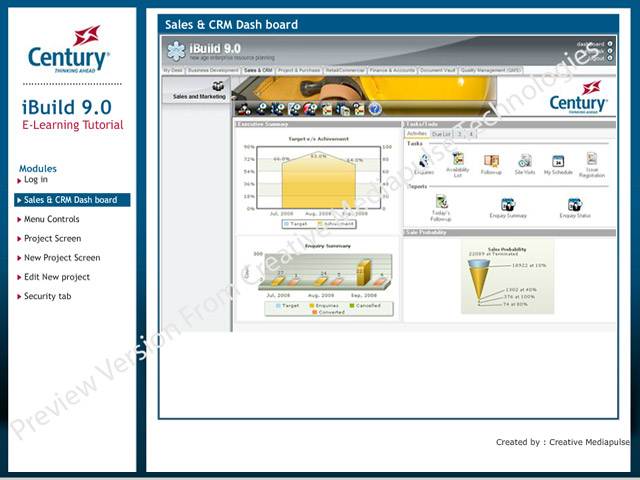Open the Enquiries task icon
This screenshot has width=640, height=480.
point(424,160)
